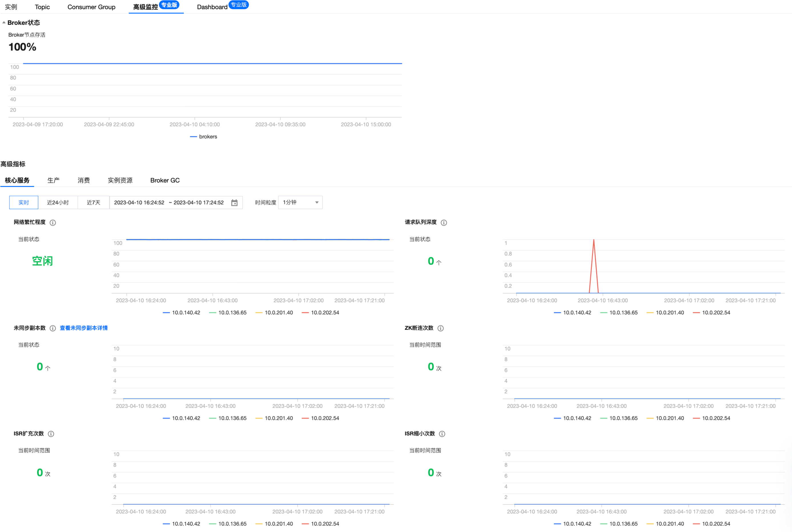Open the 查看未同步副本详情 link
Viewport: 792px width, 532px height.
pos(84,328)
